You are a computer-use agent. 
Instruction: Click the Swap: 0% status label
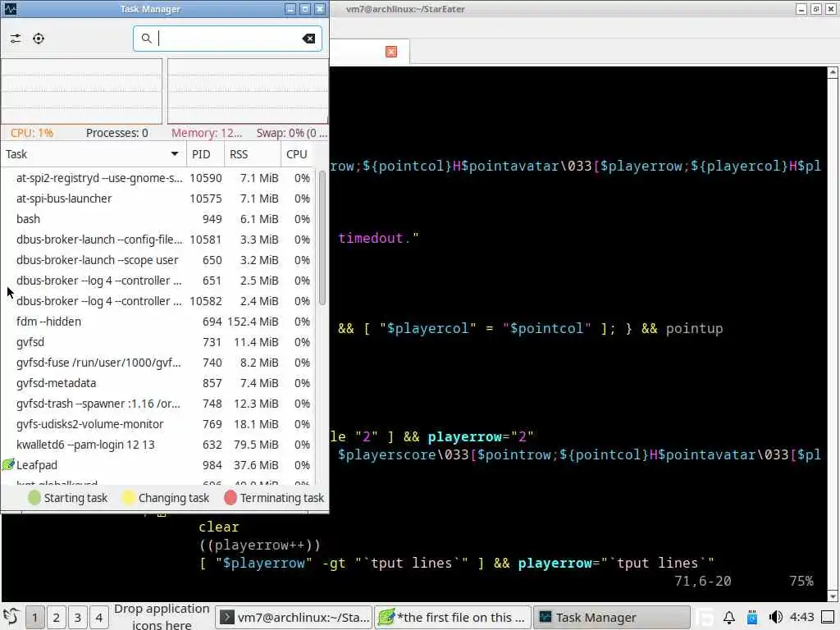click(x=291, y=133)
